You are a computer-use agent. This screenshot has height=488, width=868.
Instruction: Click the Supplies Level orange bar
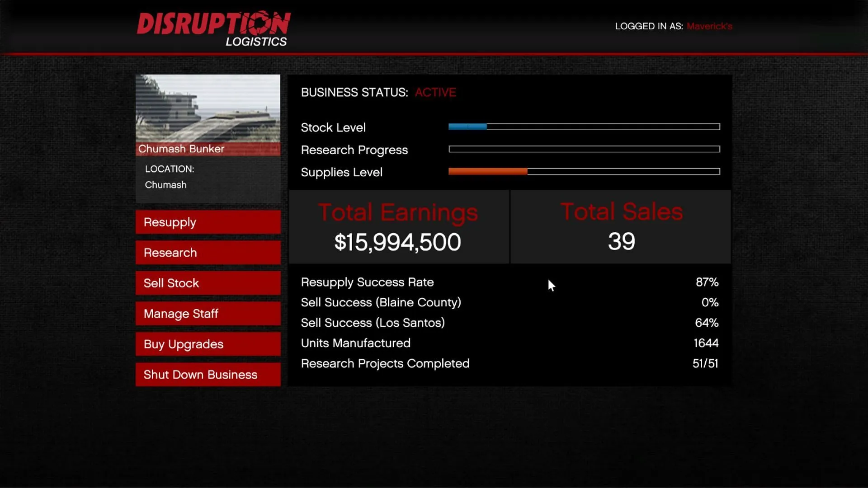click(488, 172)
